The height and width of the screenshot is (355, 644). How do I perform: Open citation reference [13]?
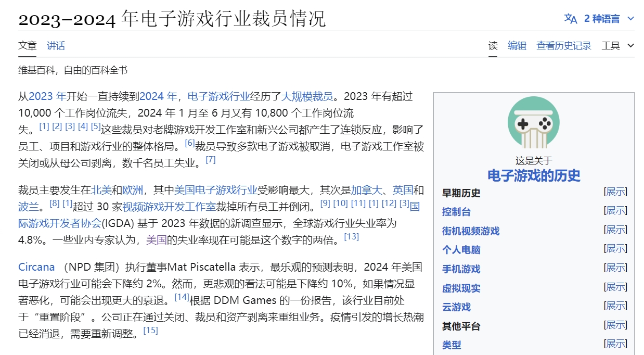click(x=352, y=237)
